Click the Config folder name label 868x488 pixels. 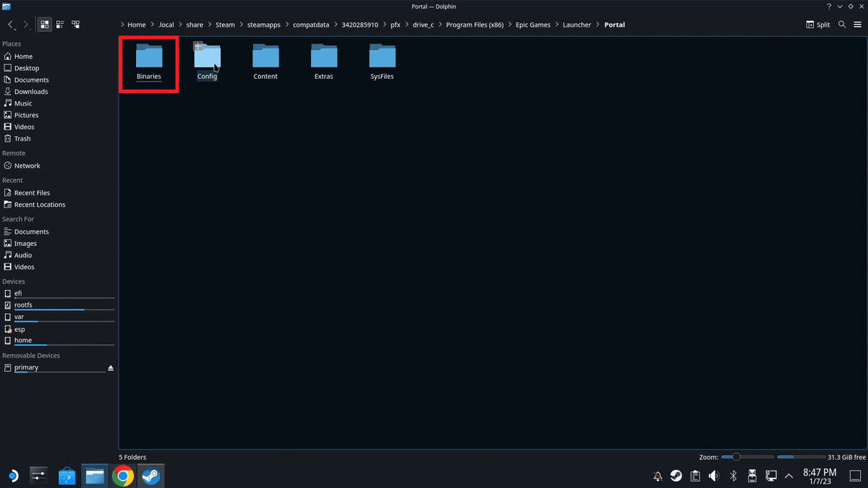tap(207, 77)
